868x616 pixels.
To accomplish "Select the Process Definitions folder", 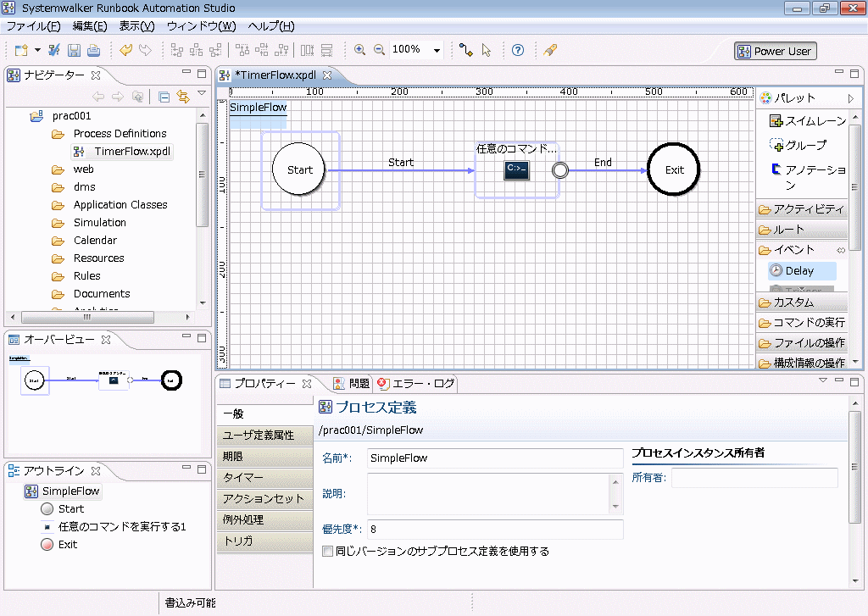I will (120, 133).
